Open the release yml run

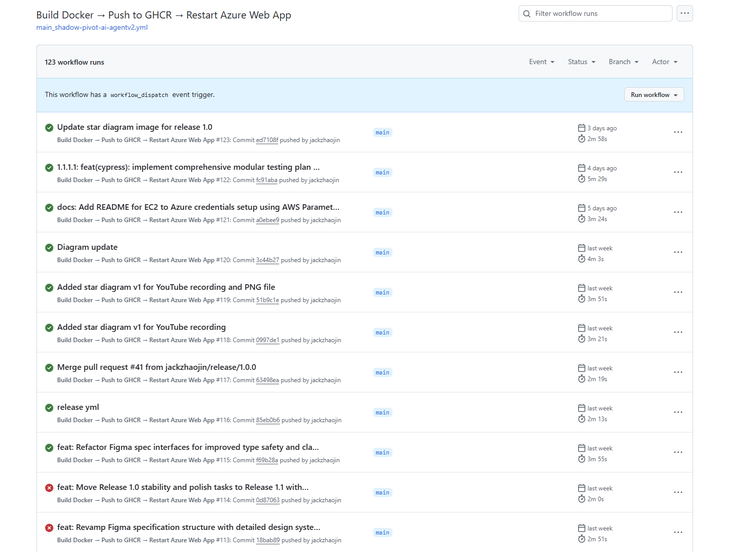[x=78, y=407]
